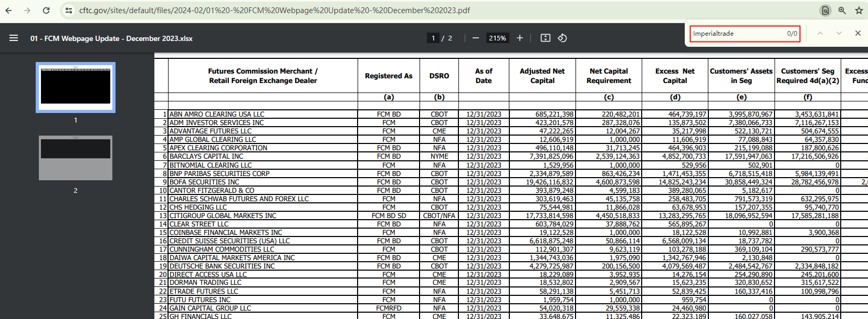The image size is (868, 319).
Task: Zoom out with the minus button
Action: tap(476, 38)
